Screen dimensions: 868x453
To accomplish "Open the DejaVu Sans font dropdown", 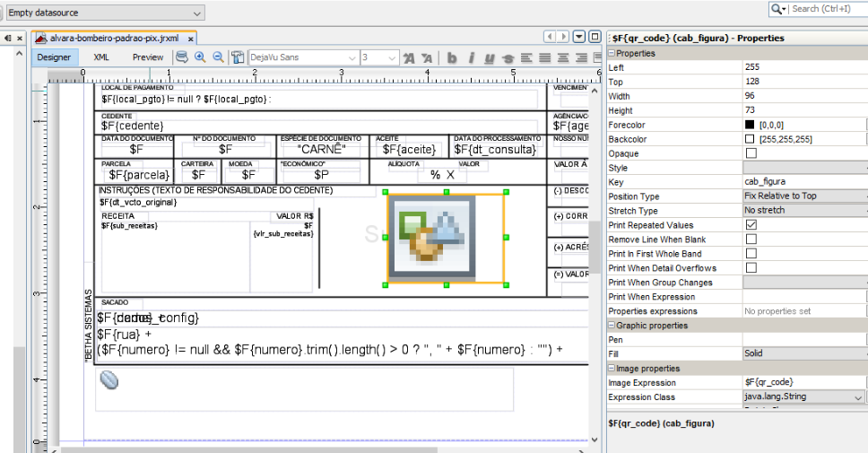I will (351, 57).
